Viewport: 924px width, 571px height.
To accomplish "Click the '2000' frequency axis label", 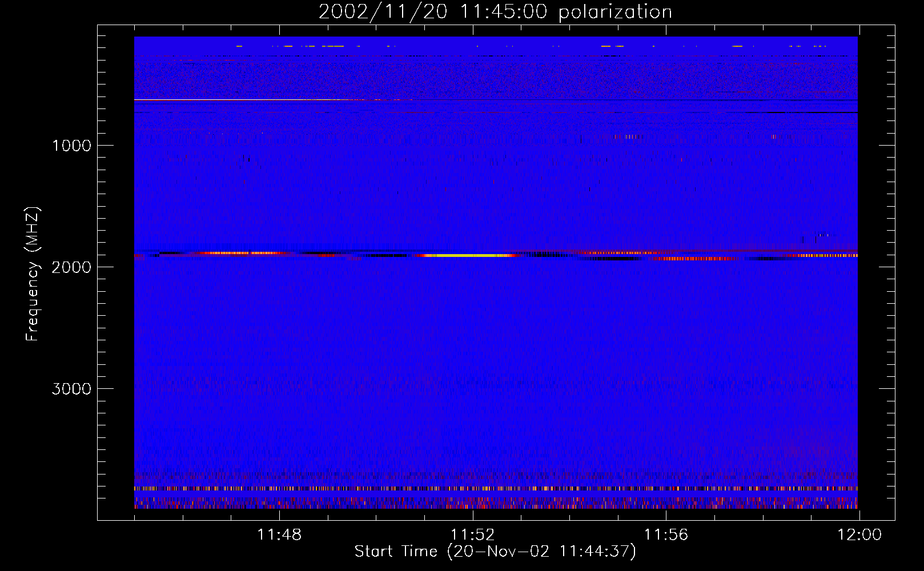I will pos(71,267).
